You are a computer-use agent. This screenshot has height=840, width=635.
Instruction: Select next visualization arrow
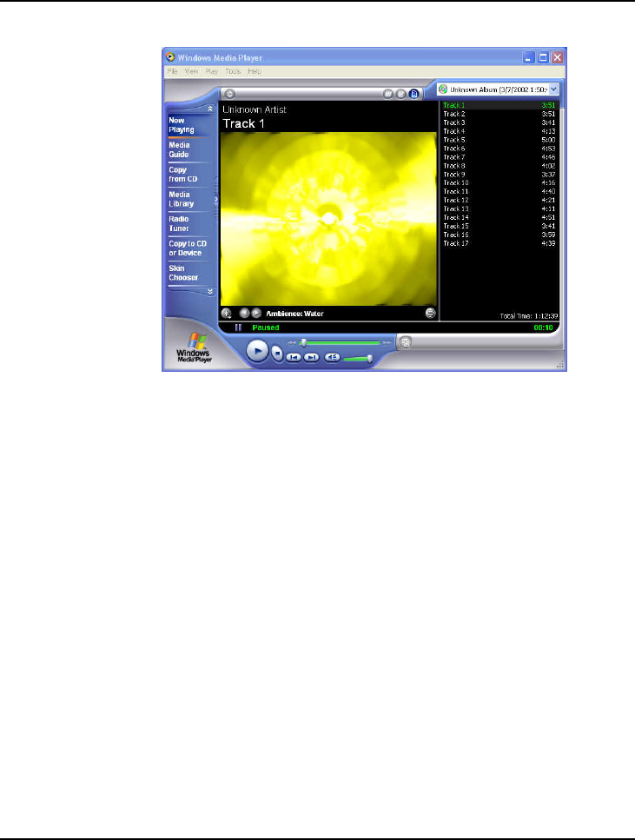[x=256, y=313]
